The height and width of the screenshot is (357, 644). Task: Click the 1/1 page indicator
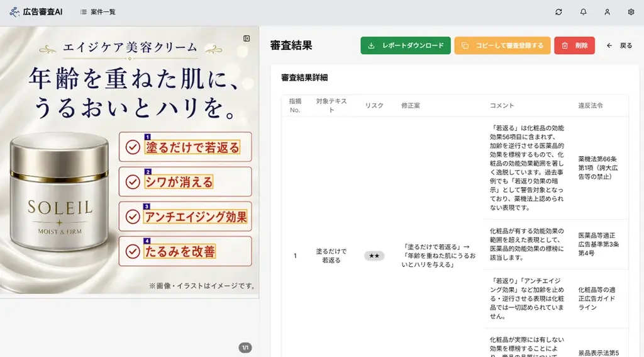[245, 348]
